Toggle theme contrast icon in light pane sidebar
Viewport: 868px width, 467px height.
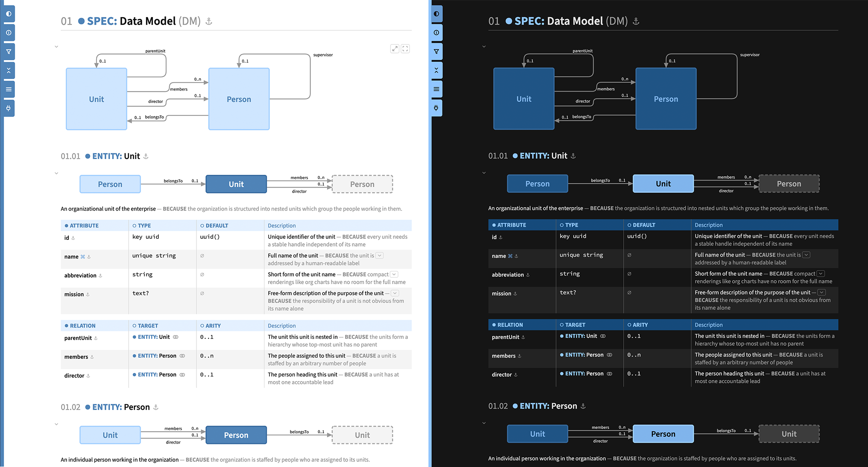[x=9, y=14]
